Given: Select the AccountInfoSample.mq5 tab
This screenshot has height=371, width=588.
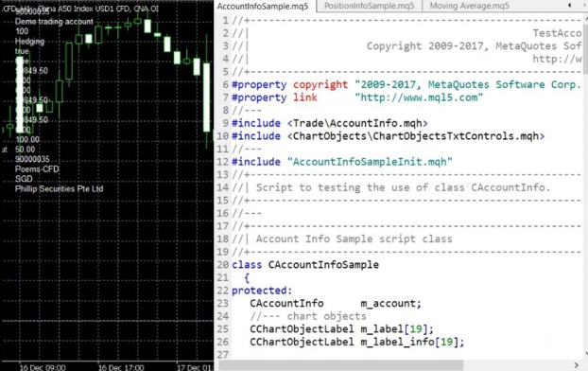Looking at the screenshot, I should [263, 6].
